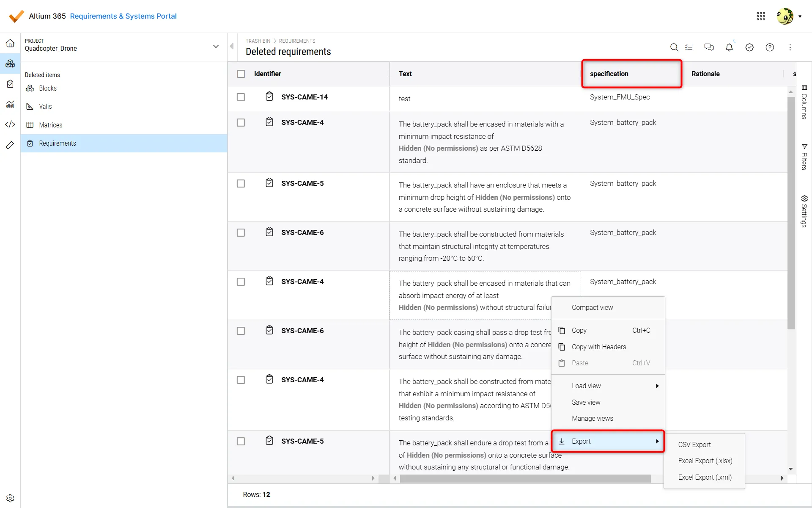Open the notifications bell
This screenshot has height=508, width=812.
click(729, 47)
